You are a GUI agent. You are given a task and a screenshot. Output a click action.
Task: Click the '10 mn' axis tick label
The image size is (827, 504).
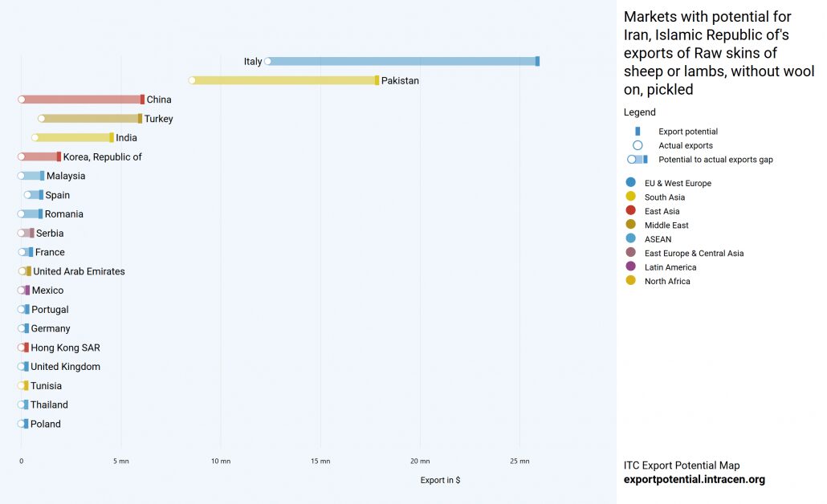point(221,461)
